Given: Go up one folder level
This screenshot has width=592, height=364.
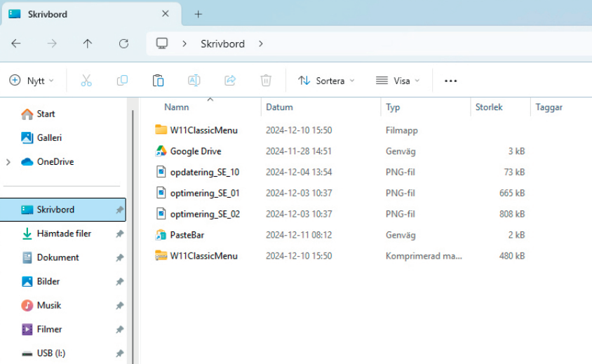Looking at the screenshot, I should 88,43.
